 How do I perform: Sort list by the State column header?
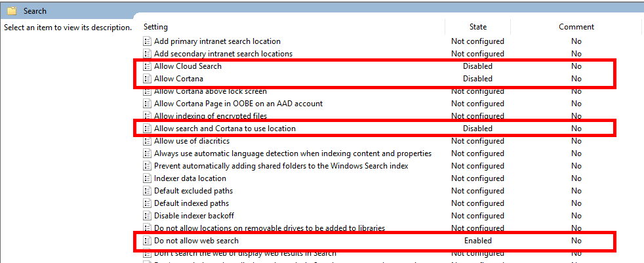pos(477,27)
